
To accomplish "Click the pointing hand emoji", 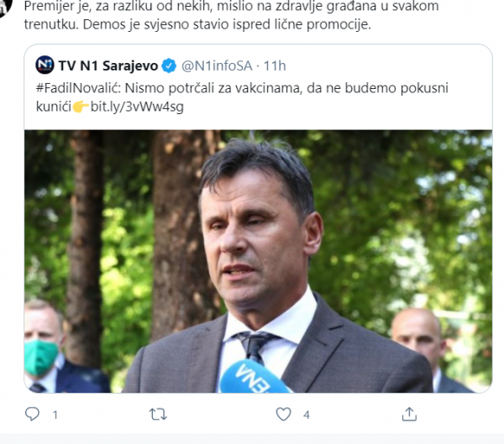I will (x=81, y=107).
